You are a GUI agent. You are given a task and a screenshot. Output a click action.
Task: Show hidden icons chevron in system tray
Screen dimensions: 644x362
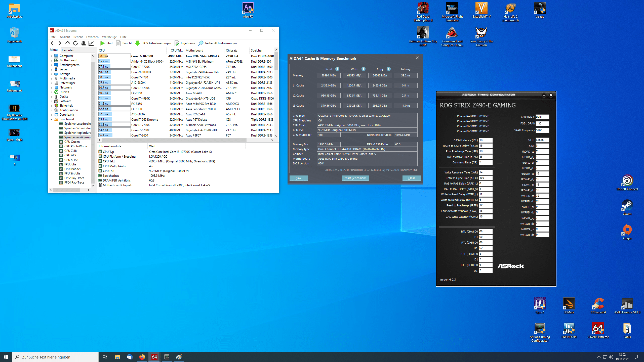[x=599, y=357]
